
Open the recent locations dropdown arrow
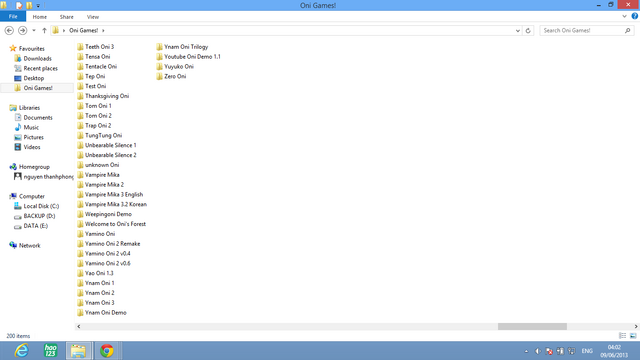coord(34,30)
